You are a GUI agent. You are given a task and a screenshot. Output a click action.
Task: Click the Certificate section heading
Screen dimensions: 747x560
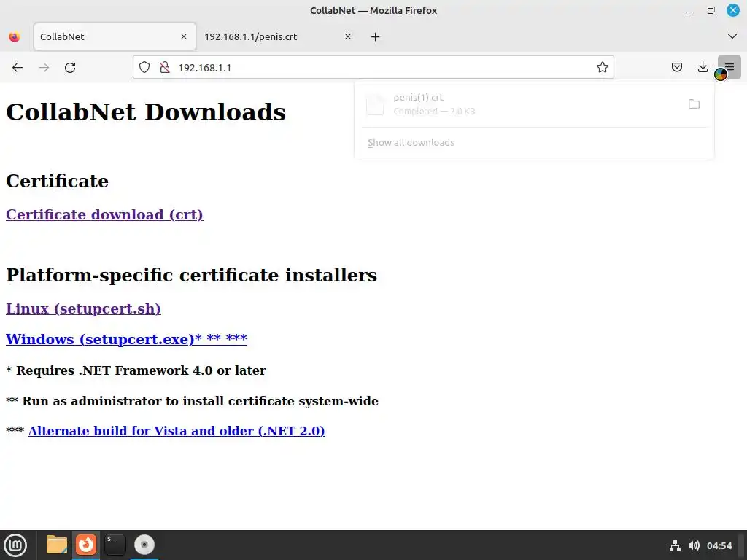(x=57, y=181)
